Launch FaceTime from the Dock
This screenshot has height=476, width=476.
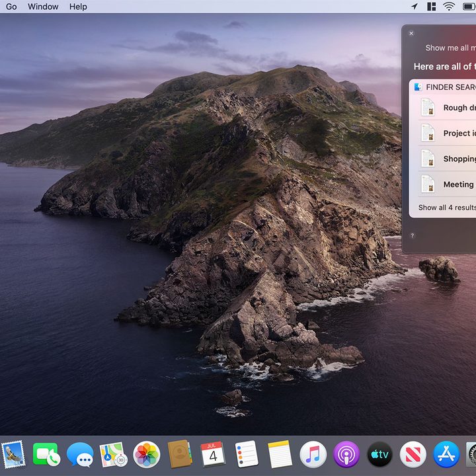pos(46,454)
